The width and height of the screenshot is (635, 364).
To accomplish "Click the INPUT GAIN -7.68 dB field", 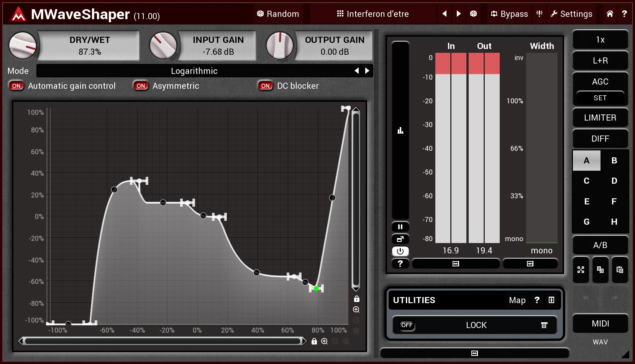I will pyautogui.click(x=218, y=46).
